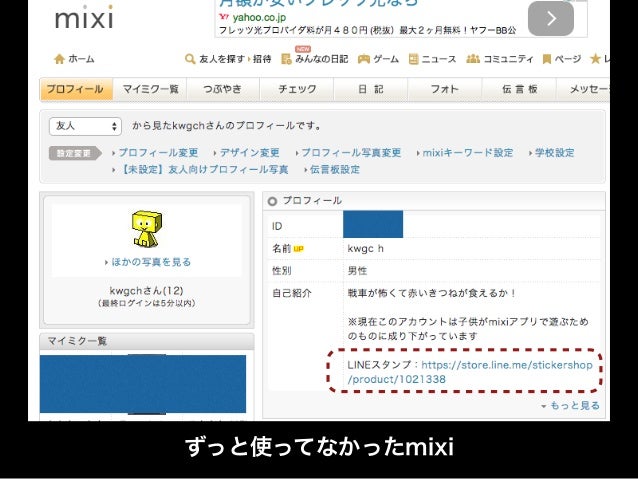The width and height of the screenshot is (638, 479).
Task: Click the プロフィール写真変更 link
Action: (x=351, y=153)
